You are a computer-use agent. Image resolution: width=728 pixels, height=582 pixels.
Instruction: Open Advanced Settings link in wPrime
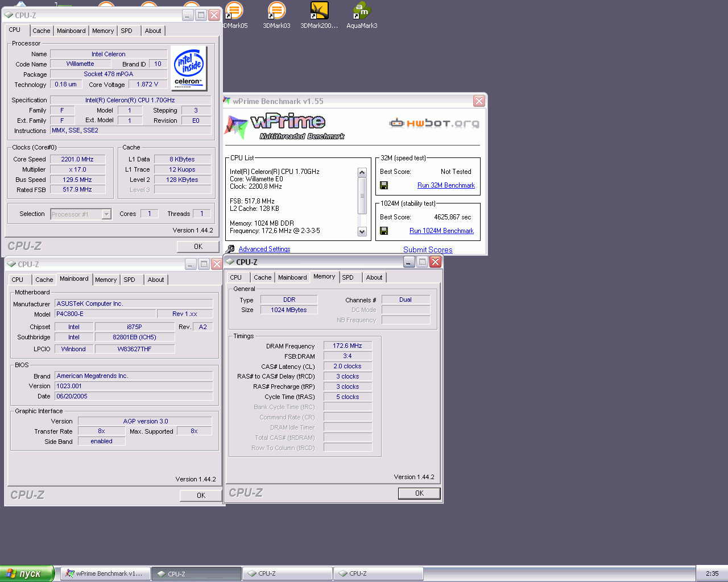264,249
